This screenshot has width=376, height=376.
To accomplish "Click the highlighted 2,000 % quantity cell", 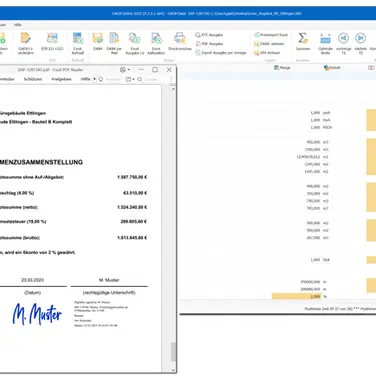I will [296, 296].
